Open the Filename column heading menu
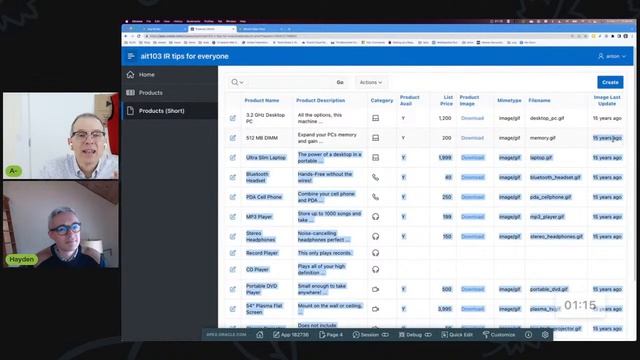 point(539,100)
